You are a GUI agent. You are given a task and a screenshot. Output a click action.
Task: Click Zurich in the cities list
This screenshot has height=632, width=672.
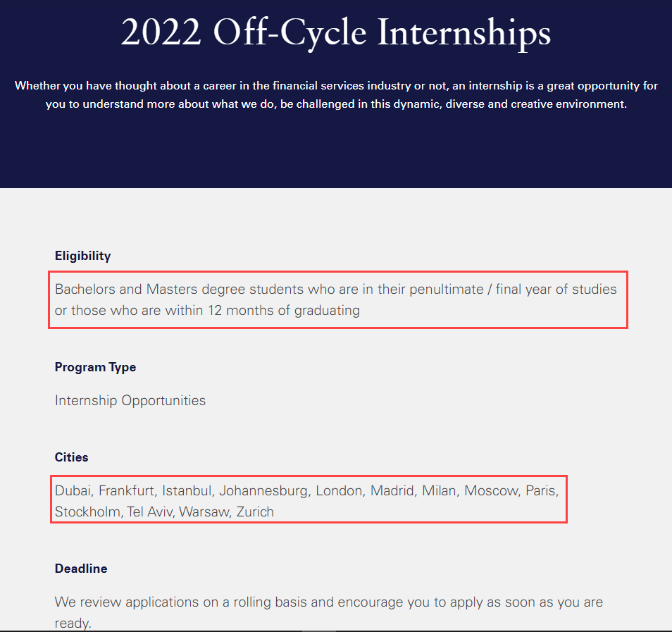tap(255, 512)
